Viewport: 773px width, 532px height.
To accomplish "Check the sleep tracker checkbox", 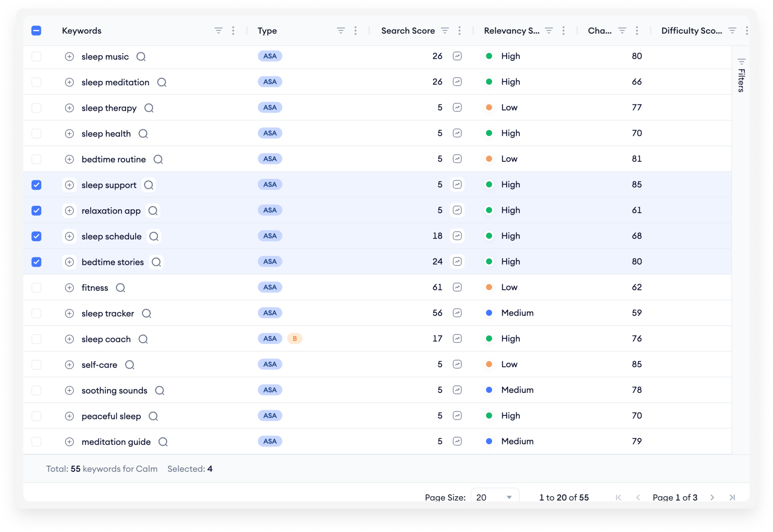I will 36,313.
